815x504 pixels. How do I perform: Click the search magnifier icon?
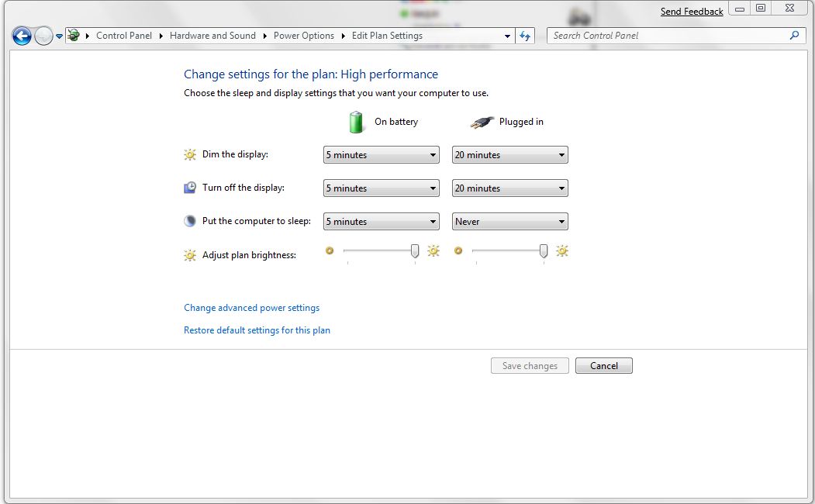coord(794,36)
